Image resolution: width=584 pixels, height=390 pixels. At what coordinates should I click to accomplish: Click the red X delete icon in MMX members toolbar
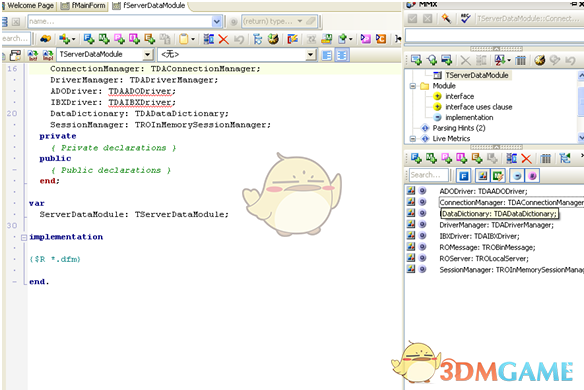[526, 159]
